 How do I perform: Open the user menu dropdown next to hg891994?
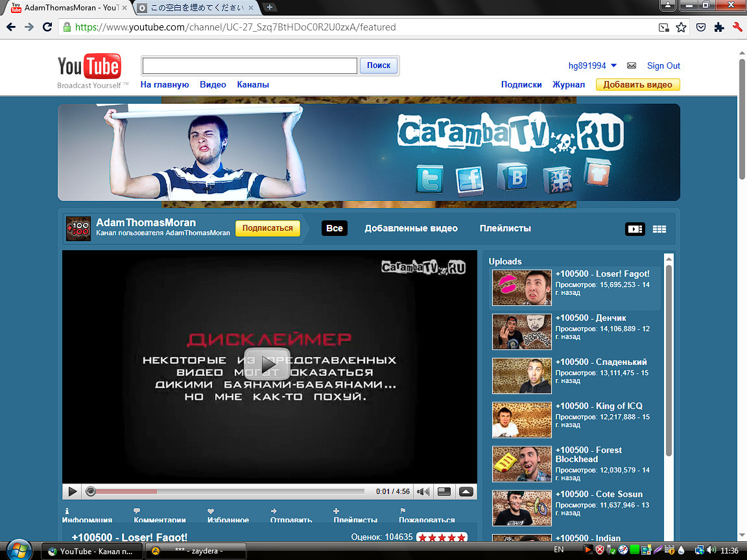tap(613, 65)
